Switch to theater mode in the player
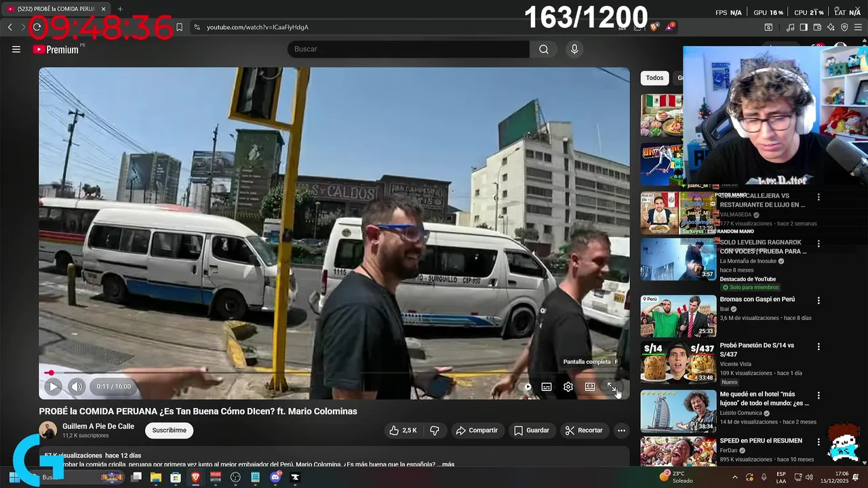The image size is (868, 488). tap(590, 387)
